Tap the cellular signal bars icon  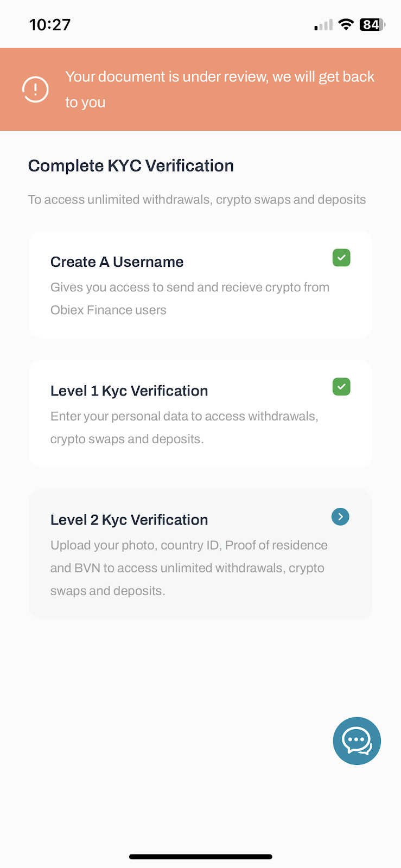(x=323, y=25)
